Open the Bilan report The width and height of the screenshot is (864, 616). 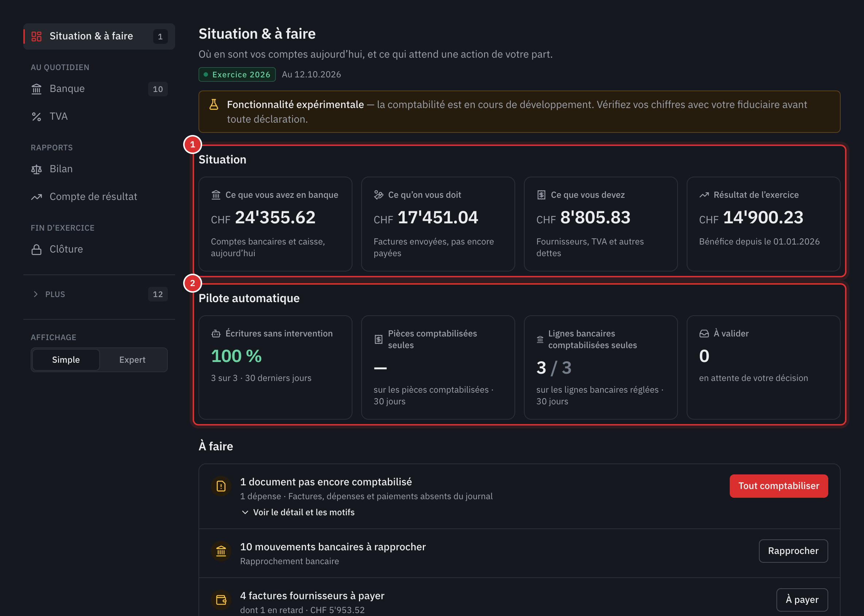tap(99, 169)
